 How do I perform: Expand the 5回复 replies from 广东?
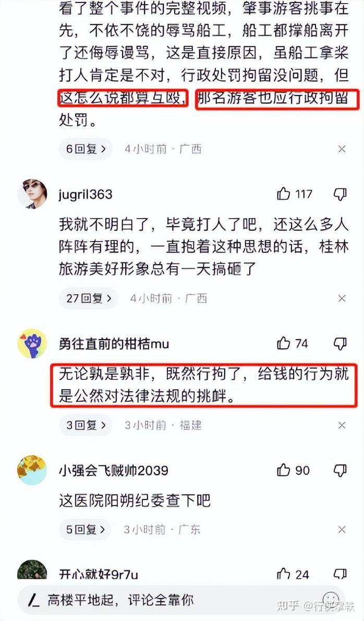point(86,530)
